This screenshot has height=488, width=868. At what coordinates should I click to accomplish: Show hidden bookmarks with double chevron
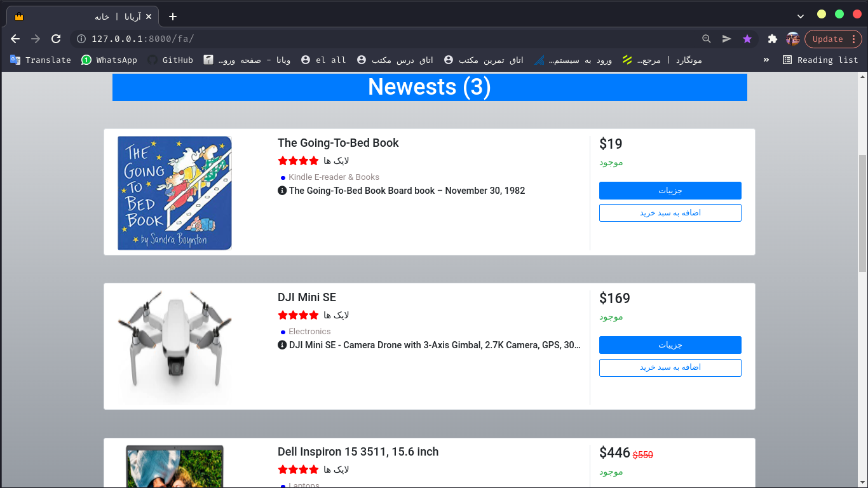(x=766, y=60)
